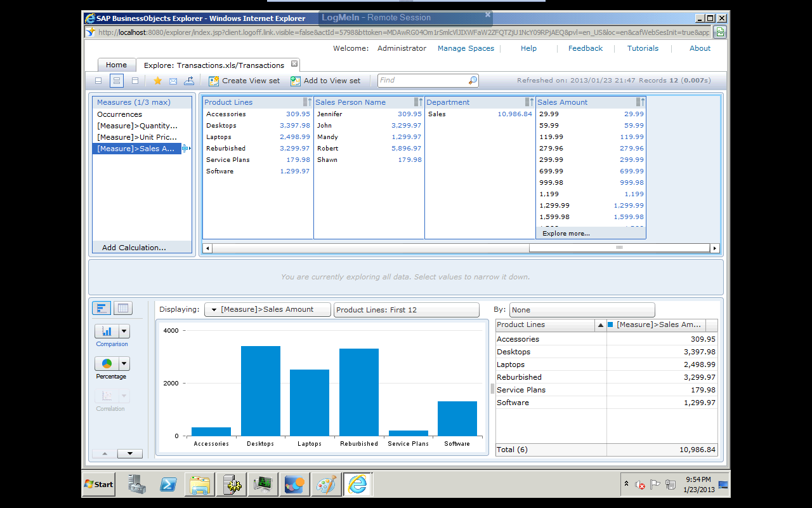Select Desktops in the Product Lines facet
The image size is (812, 508).
click(x=258, y=126)
